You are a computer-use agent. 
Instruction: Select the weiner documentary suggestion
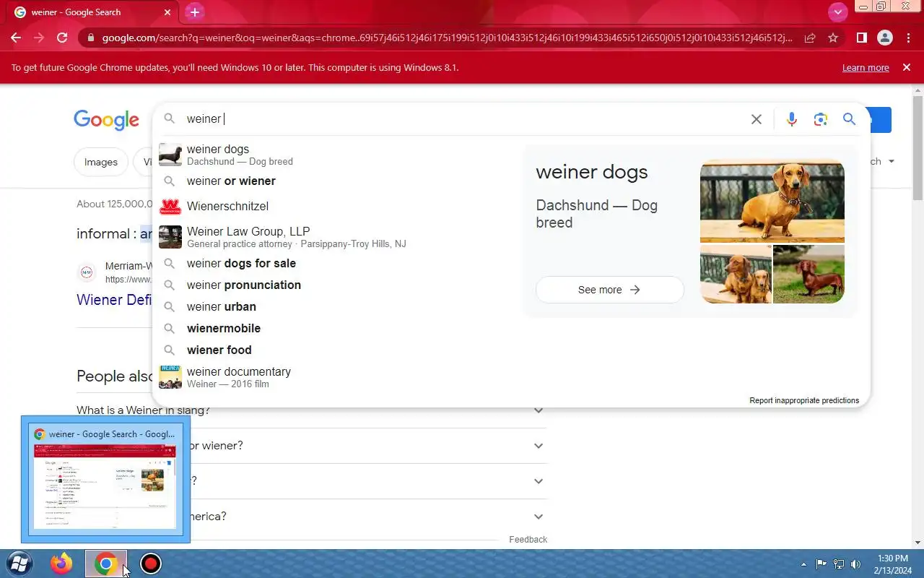(336, 377)
